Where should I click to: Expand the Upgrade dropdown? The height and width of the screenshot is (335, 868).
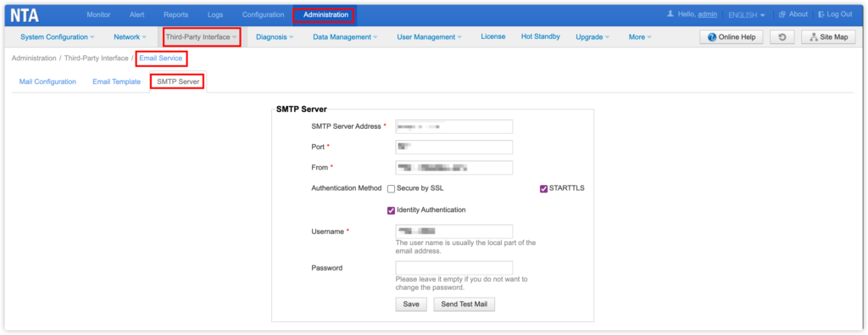tap(593, 37)
